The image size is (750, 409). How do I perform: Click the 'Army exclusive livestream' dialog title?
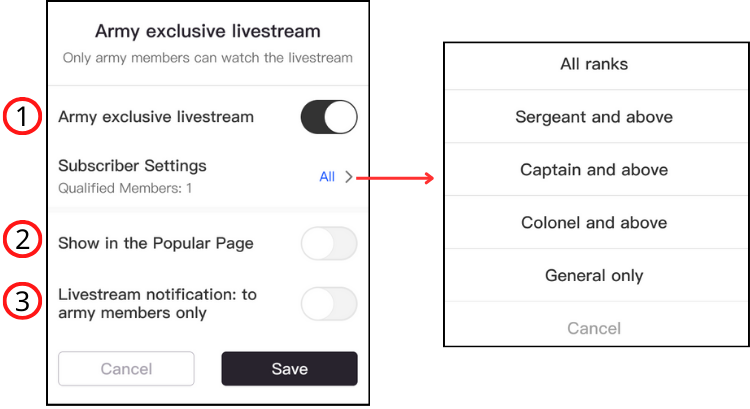coord(207,30)
